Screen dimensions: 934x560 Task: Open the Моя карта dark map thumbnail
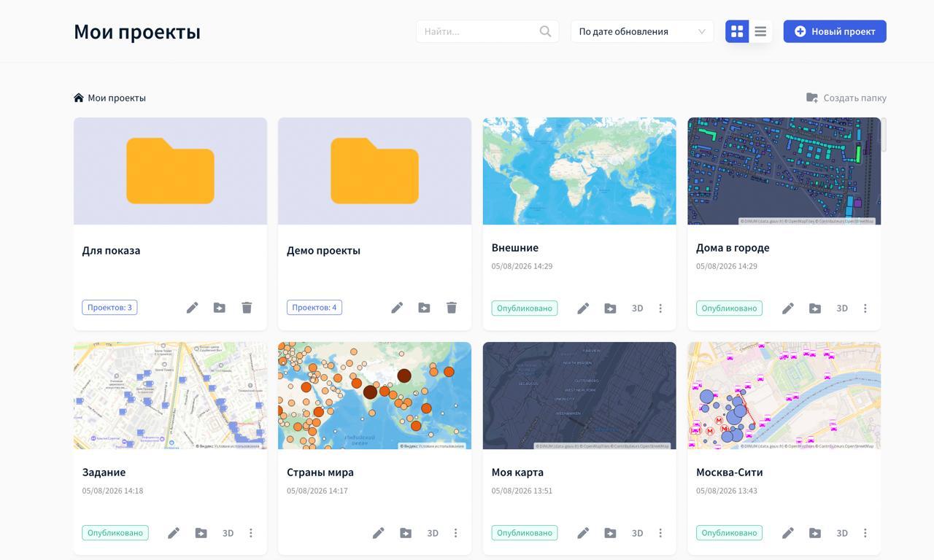[x=579, y=396]
